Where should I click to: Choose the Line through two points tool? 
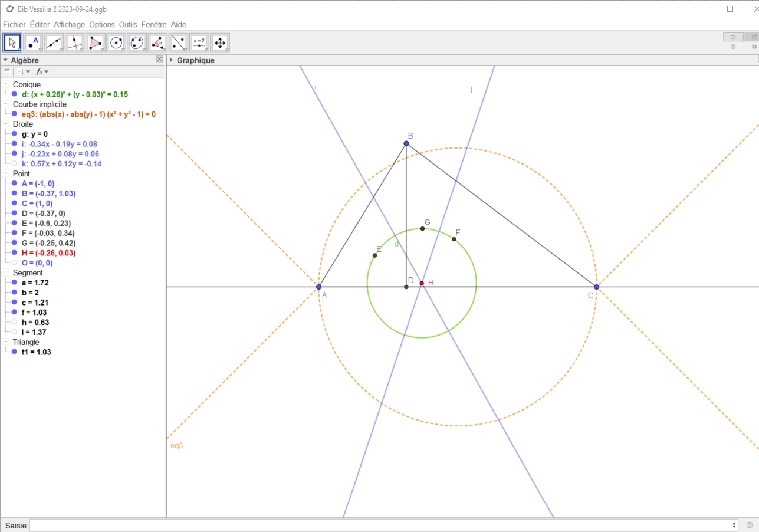[x=54, y=42]
